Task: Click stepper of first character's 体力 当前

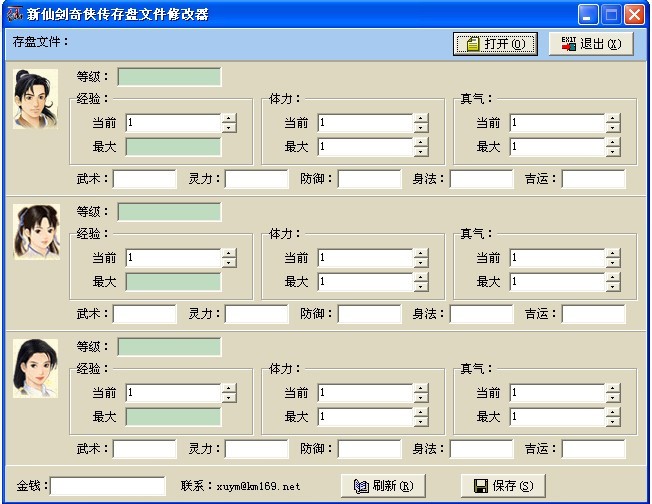Action: click(421, 123)
